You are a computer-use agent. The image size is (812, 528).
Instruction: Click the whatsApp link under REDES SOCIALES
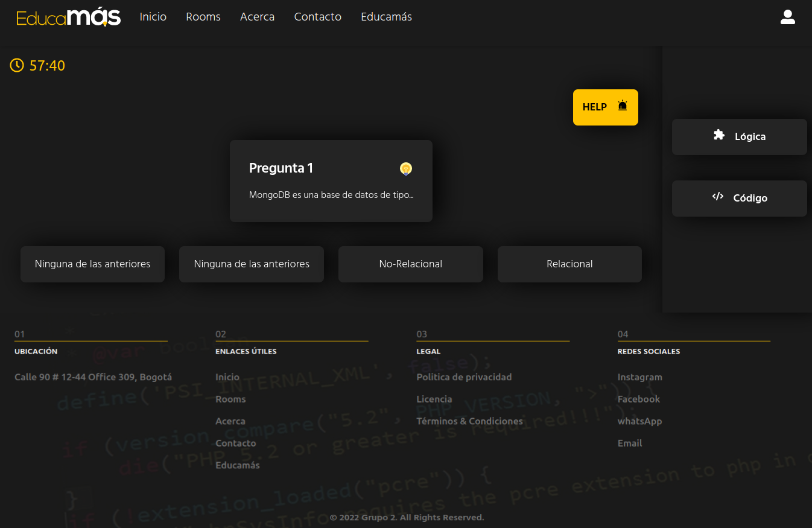tap(639, 421)
